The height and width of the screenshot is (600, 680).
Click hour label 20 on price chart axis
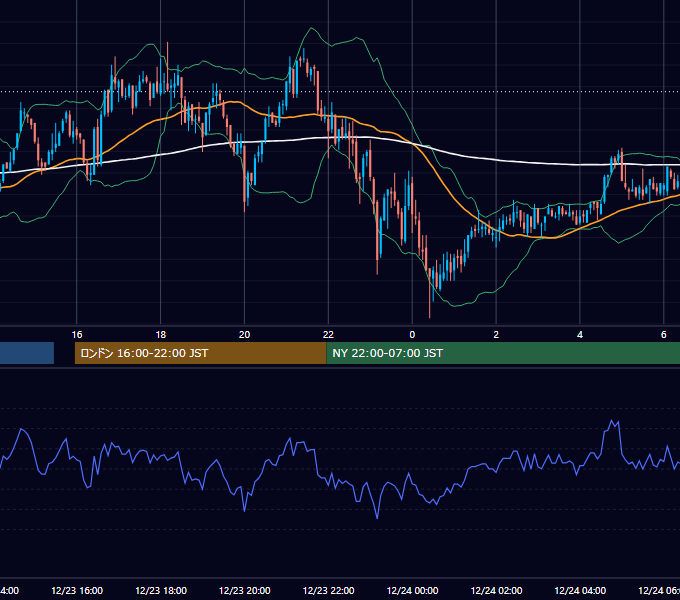point(245,335)
